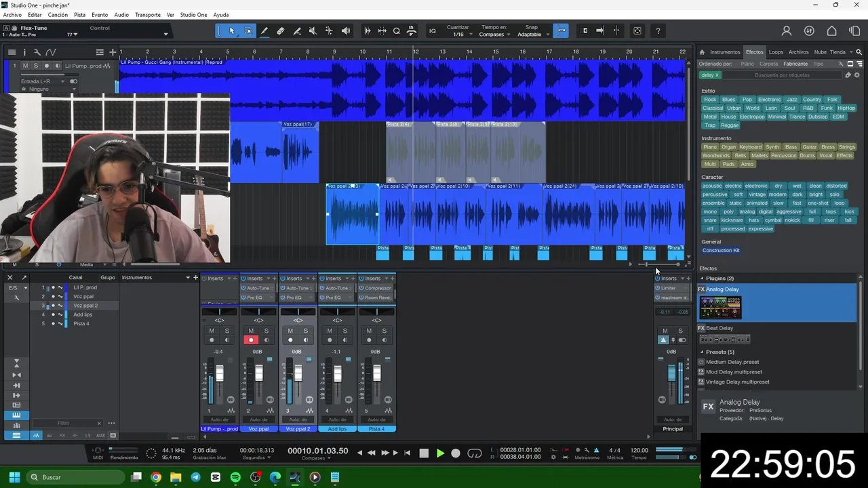Click the Lil Pump channel volume fader
Screen dimensions: 868x488
point(219,373)
